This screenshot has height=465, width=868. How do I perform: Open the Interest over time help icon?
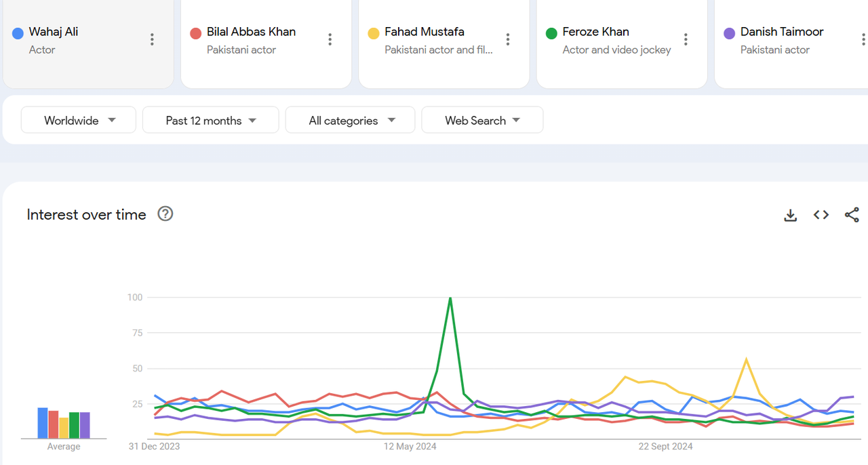pyautogui.click(x=165, y=214)
